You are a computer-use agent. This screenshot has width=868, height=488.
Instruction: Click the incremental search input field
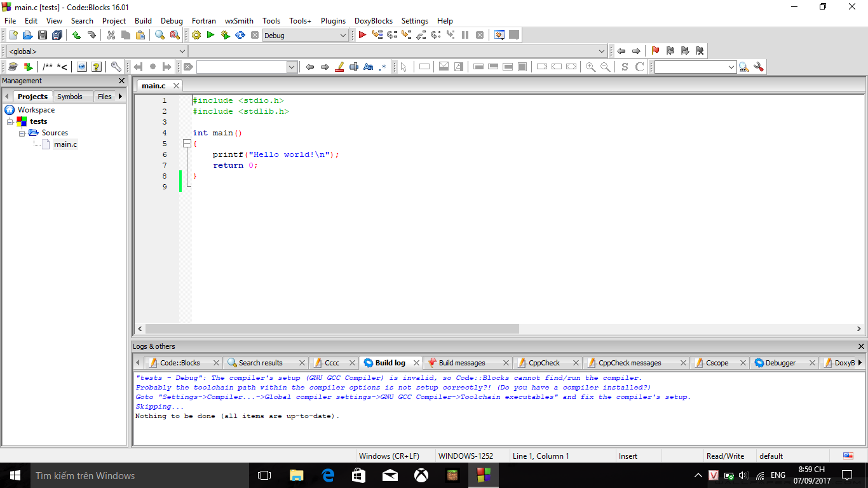[242, 67]
